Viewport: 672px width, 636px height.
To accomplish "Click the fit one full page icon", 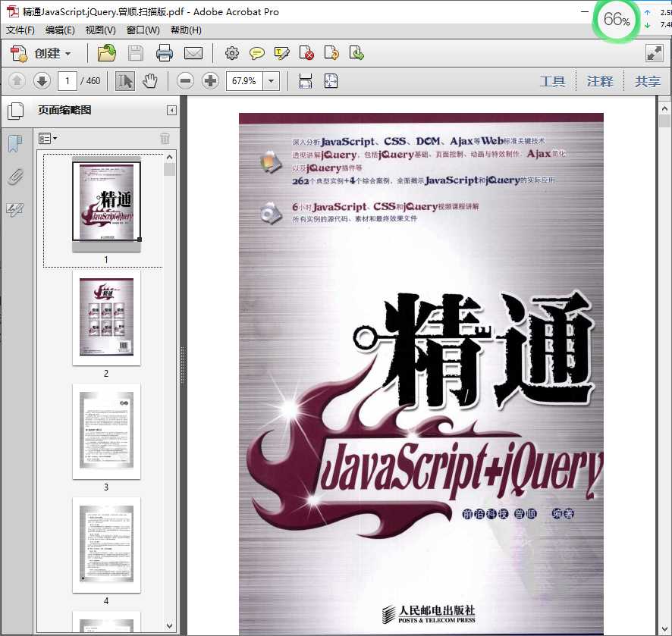I will click(331, 80).
